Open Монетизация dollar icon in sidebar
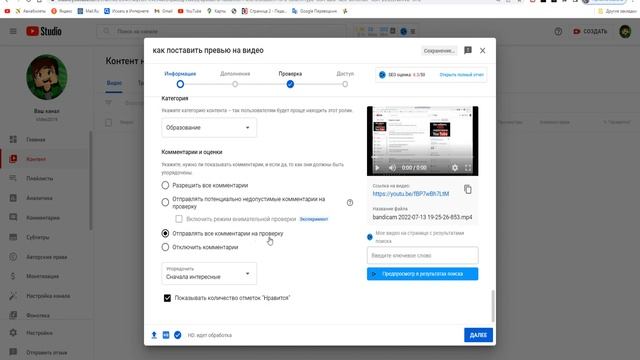 [x=13, y=276]
